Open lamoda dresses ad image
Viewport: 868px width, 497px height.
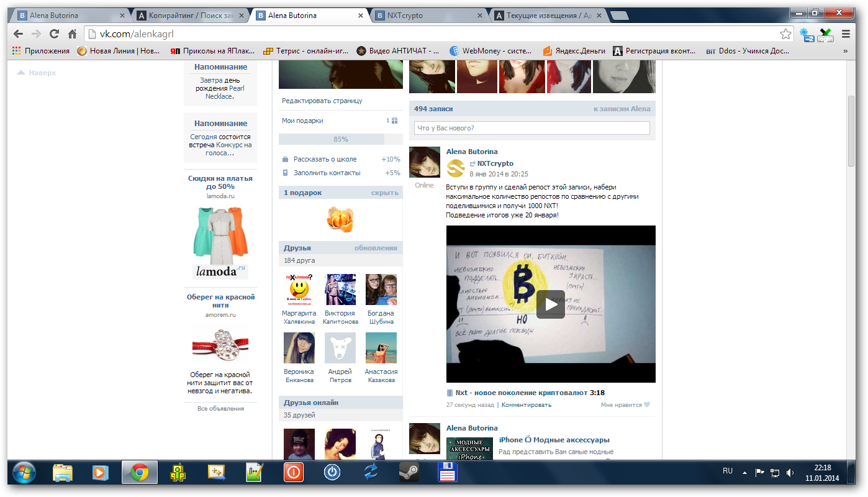220,243
